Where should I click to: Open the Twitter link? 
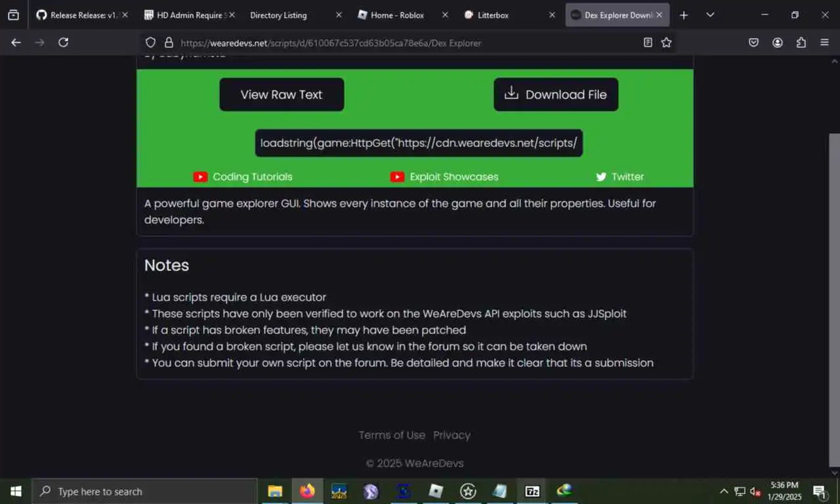pos(619,177)
